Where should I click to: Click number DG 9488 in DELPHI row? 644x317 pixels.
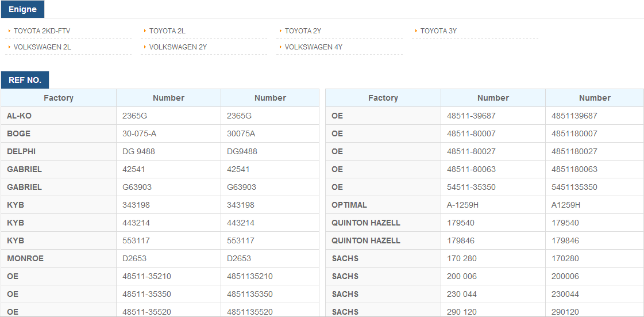click(138, 151)
